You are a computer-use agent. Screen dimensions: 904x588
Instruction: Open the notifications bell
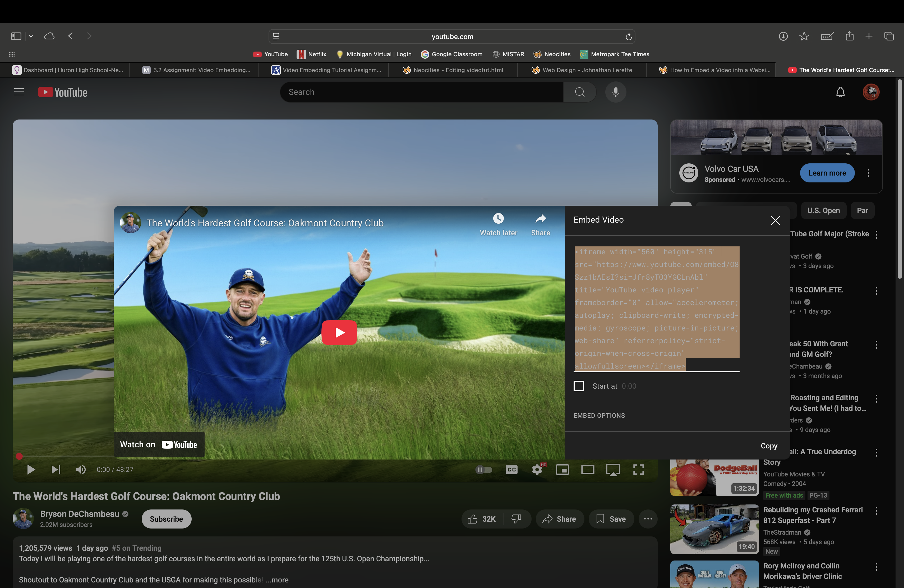841,92
